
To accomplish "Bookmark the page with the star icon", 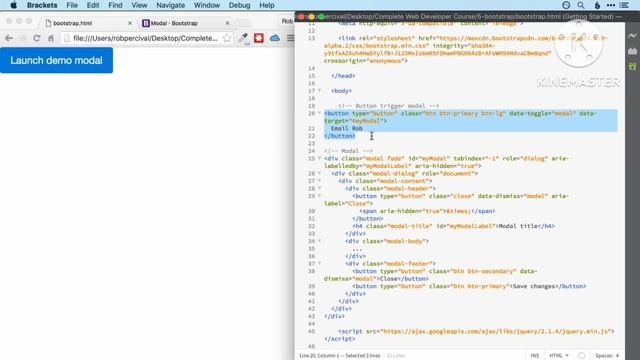I will (x=227, y=38).
